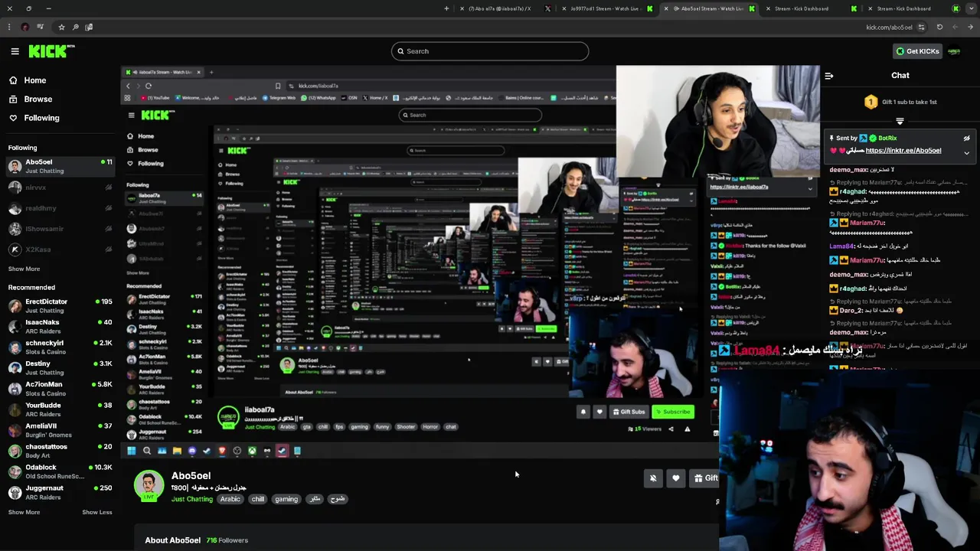This screenshot has height=551, width=980.
Task: Click 716 Followers count
Action: pyautogui.click(x=227, y=540)
